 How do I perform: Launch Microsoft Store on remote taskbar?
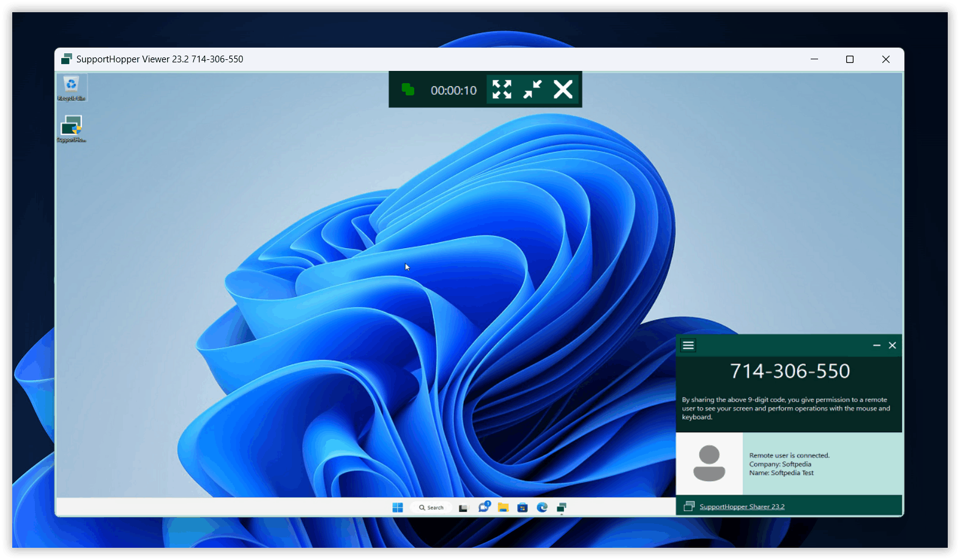(x=523, y=507)
